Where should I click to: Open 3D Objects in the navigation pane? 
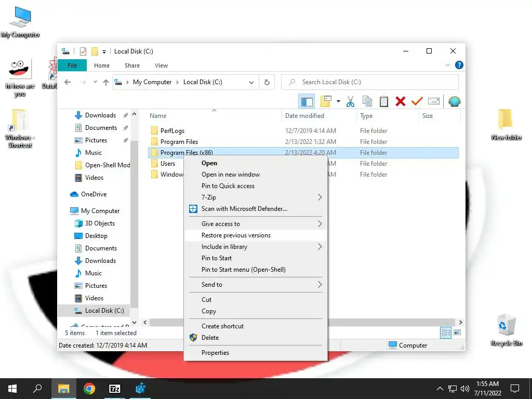[x=100, y=223]
